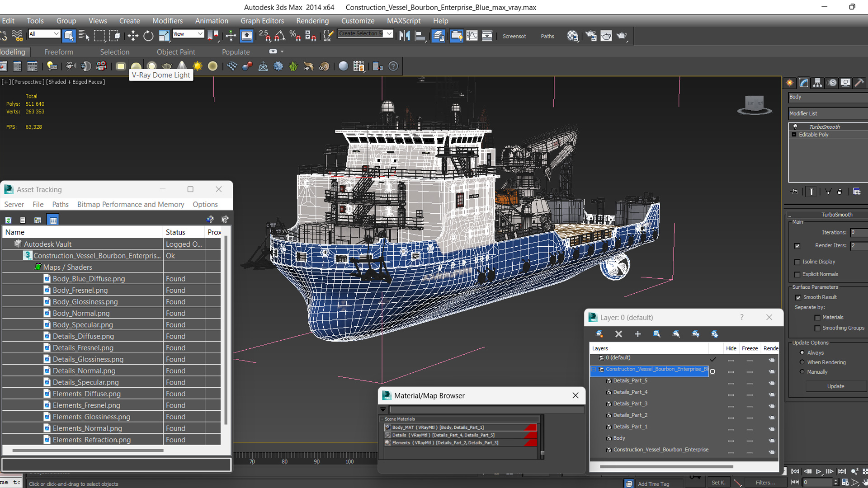Screen dimensions: 868x488
Task: Click Asset Tracking table view icon
Action: (x=53, y=220)
